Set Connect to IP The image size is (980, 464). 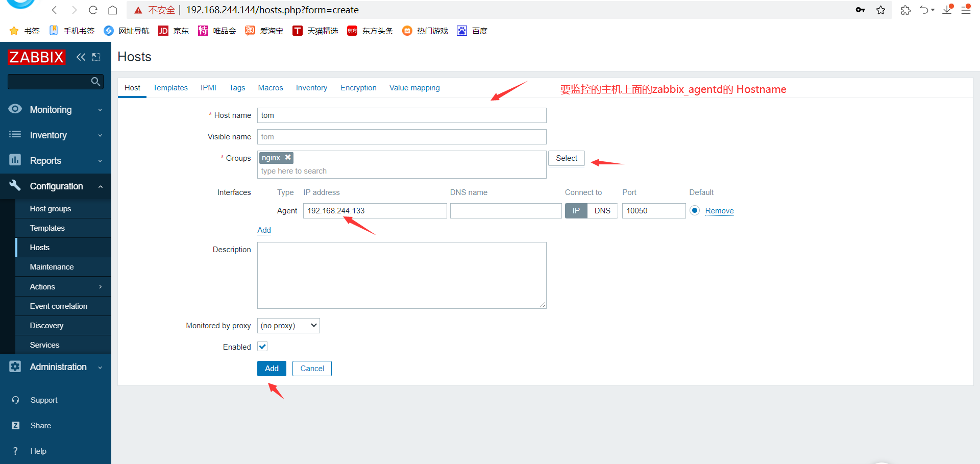(x=576, y=211)
